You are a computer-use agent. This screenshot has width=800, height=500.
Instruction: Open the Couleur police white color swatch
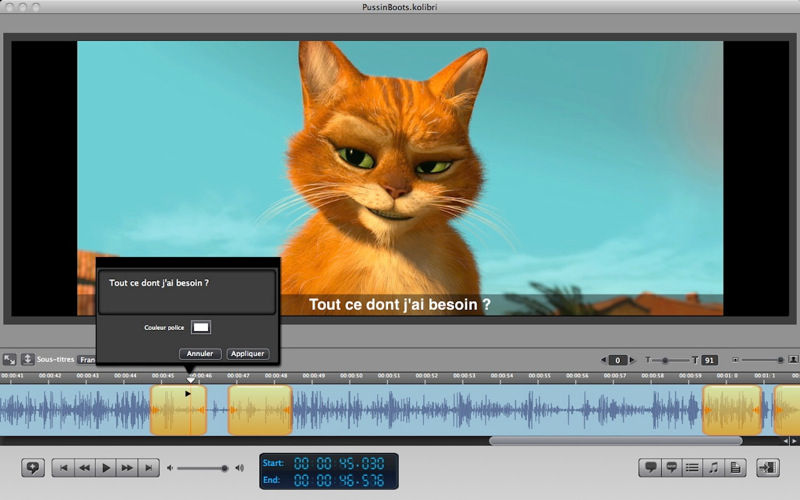coord(201,328)
